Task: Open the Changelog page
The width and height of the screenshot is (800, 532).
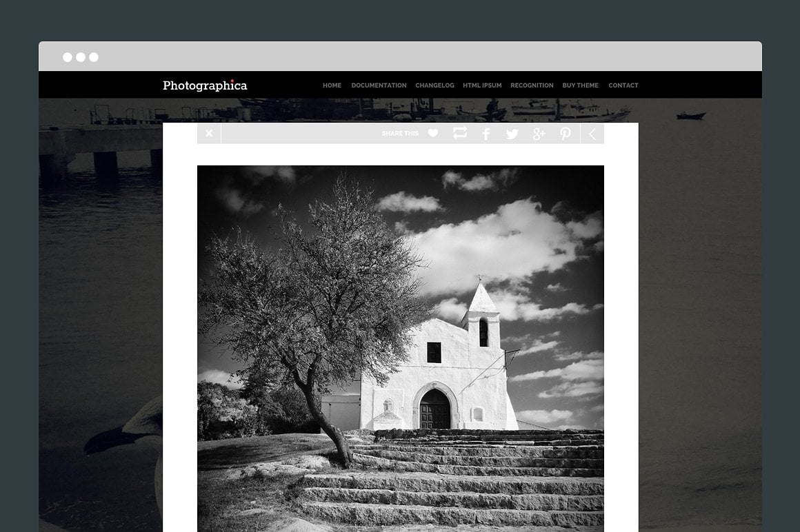Action: (x=434, y=85)
